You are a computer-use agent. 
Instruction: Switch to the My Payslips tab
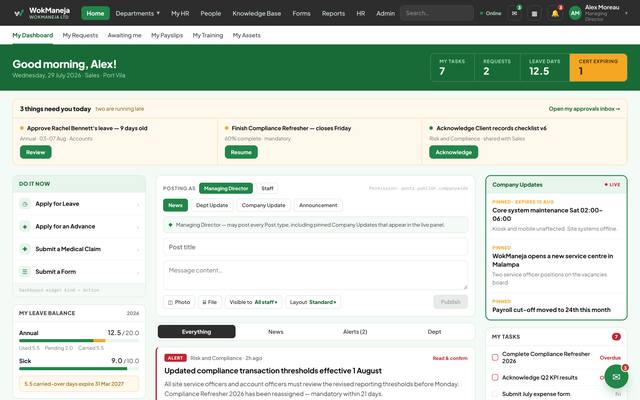coord(167,36)
